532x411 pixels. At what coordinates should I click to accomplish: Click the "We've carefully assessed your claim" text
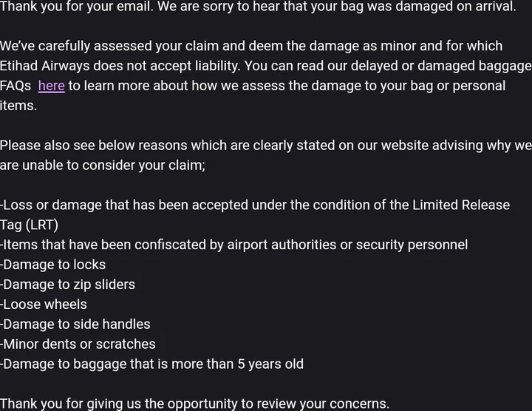(111, 46)
